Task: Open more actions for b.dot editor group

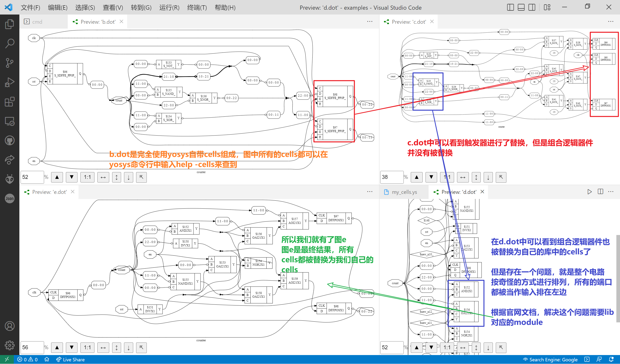Action: point(370,21)
